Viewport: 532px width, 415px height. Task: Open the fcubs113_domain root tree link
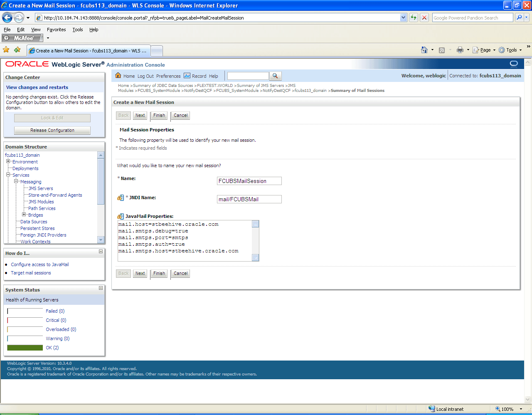click(x=22, y=155)
